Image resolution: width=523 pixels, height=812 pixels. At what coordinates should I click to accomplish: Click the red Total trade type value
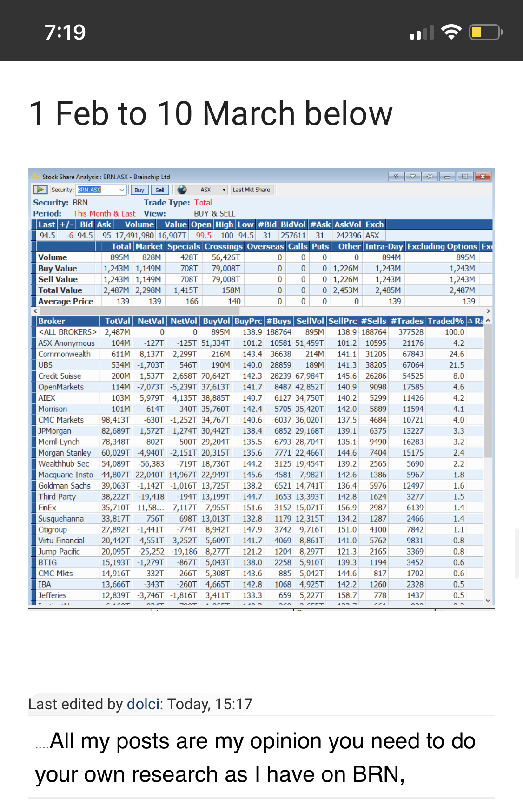[x=203, y=203]
